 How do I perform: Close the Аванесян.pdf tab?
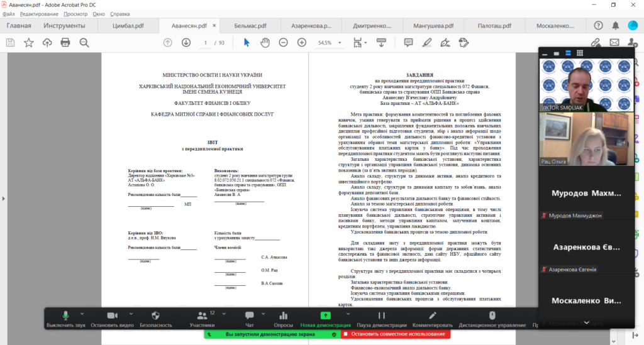tap(214, 25)
